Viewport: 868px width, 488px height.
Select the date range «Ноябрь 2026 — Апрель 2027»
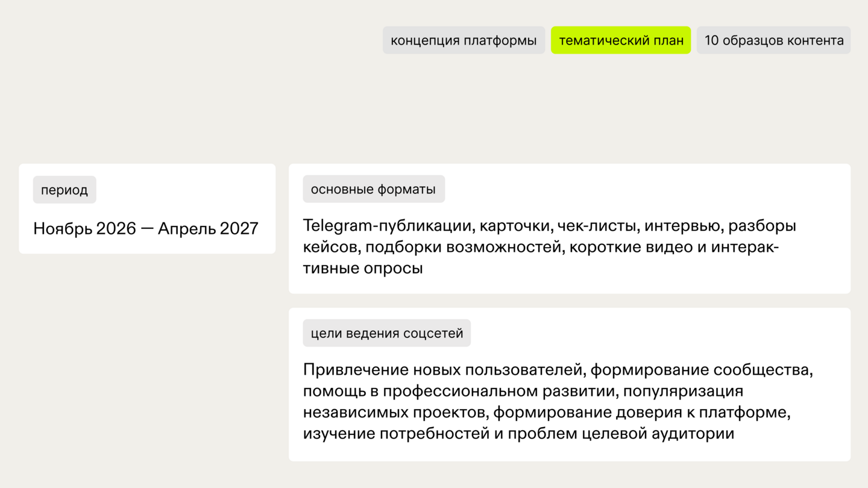146,228
